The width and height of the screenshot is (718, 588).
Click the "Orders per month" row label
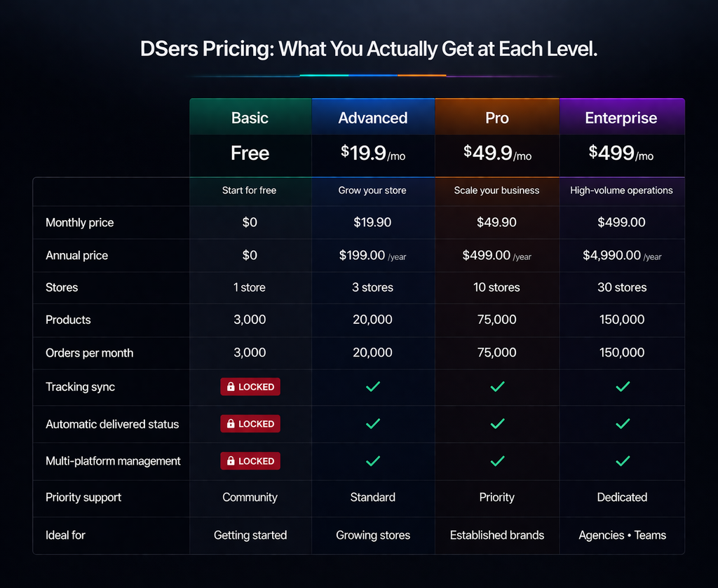click(89, 353)
